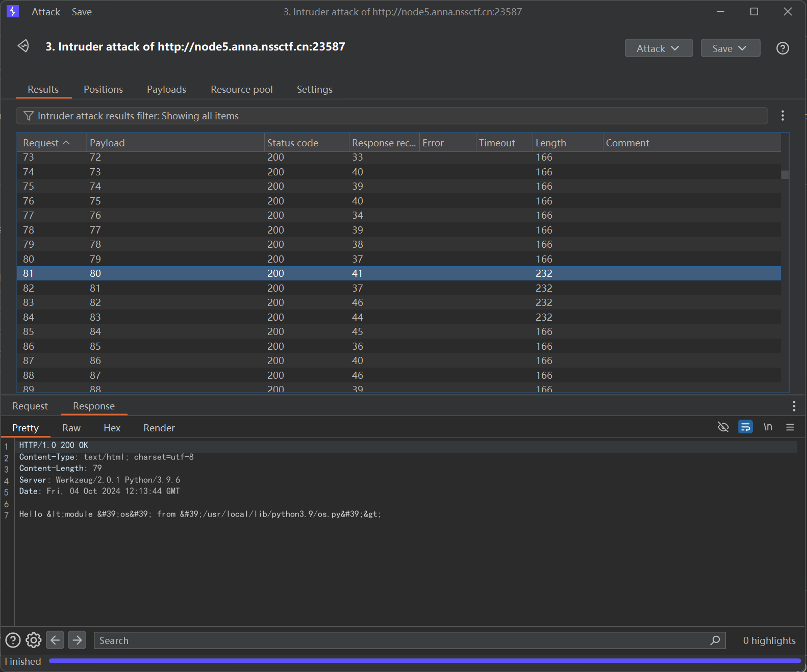Viewport: 807px width, 672px height.
Task: Select request row 85 with payload 84
Action: pos(398,331)
